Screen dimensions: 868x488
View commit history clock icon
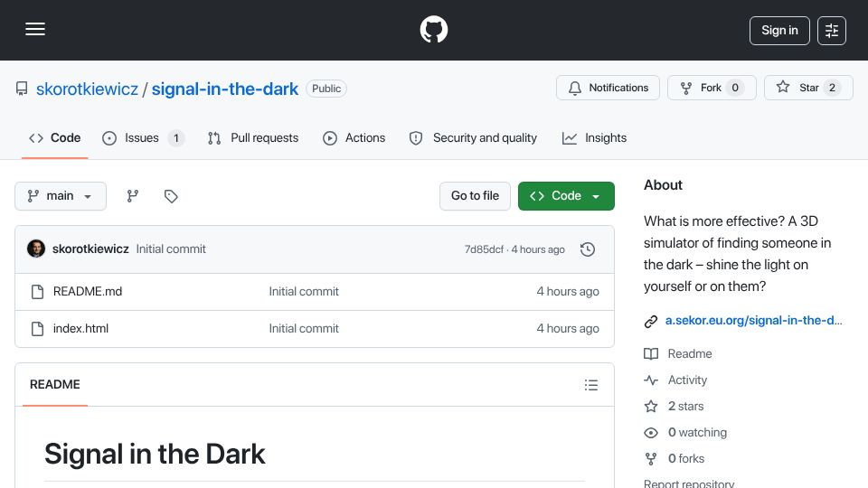[x=588, y=249]
